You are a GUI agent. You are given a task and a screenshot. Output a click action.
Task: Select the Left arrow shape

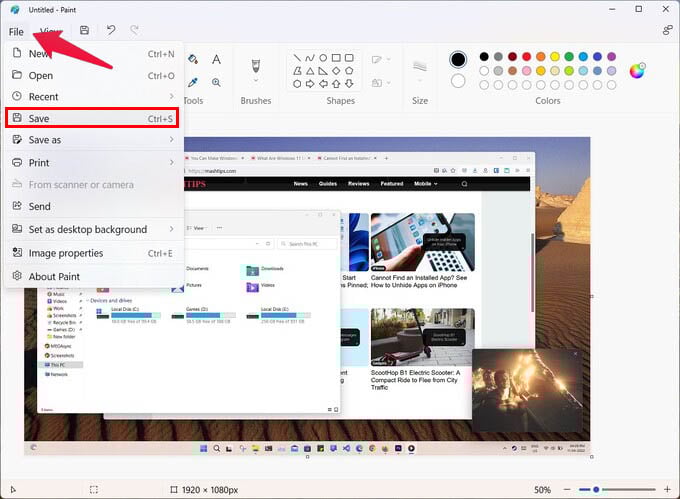(323, 84)
